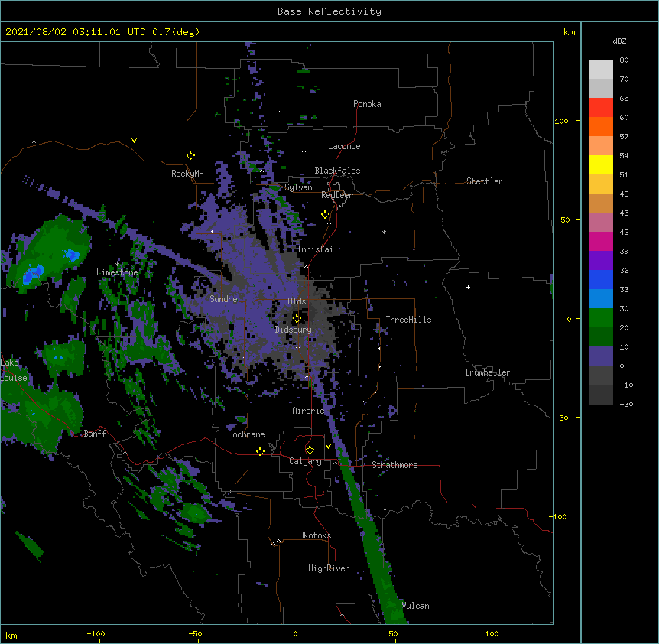Click the violet swatch between 39 and 36
Screen dimensions: 659x644
click(x=601, y=261)
